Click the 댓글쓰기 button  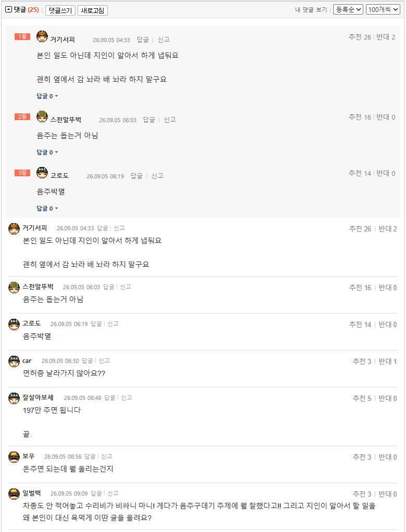tap(60, 10)
